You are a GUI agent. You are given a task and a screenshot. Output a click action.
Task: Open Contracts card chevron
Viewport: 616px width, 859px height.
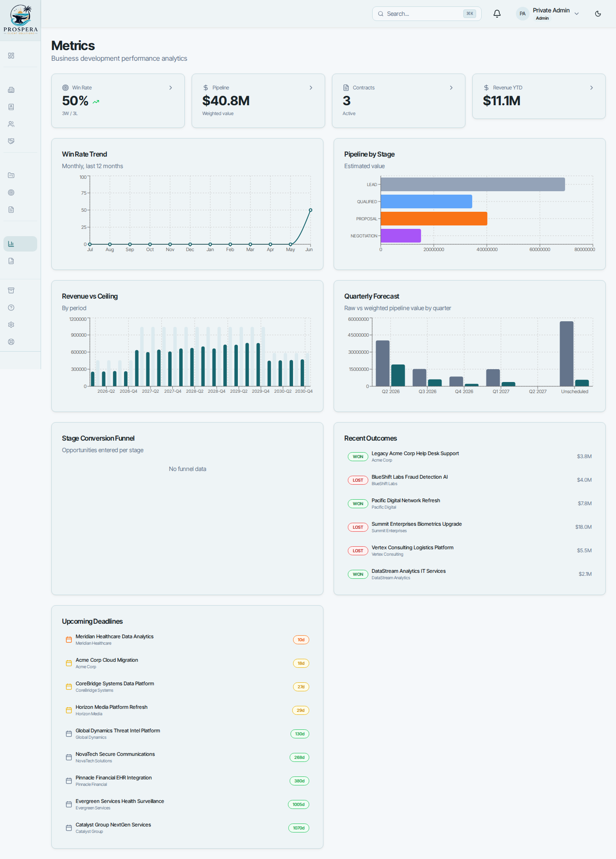tap(451, 88)
